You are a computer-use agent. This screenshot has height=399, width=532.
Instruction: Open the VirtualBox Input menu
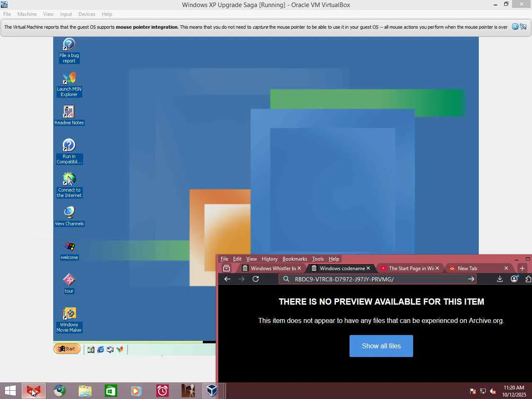click(66, 14)
